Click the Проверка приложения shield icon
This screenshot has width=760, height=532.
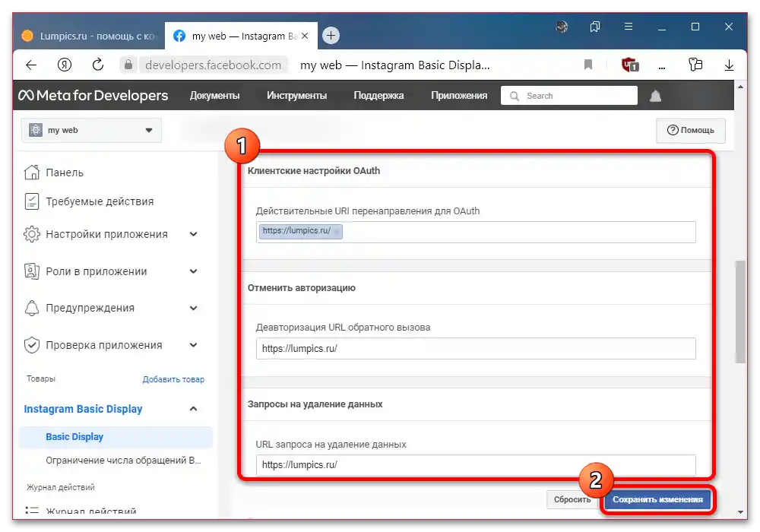click(32, 345)
